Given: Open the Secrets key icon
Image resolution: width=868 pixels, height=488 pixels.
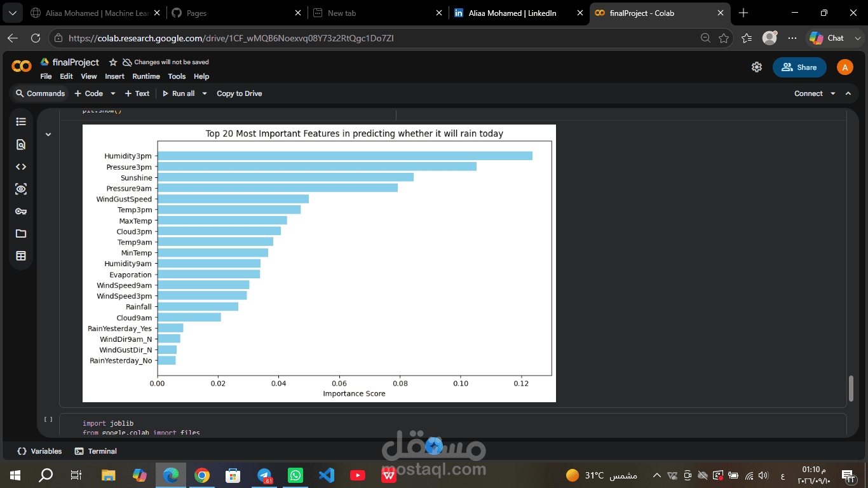Looking at the screenshot, I should 21,211.
